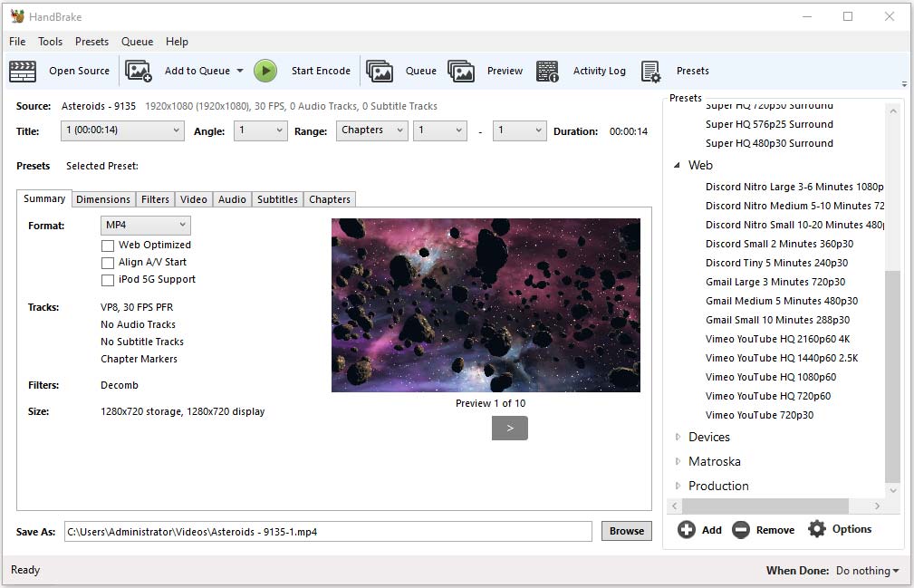This screenshot has width=914, height=588.
Task: Show the next preview image
Action: (x=510, y=428)
